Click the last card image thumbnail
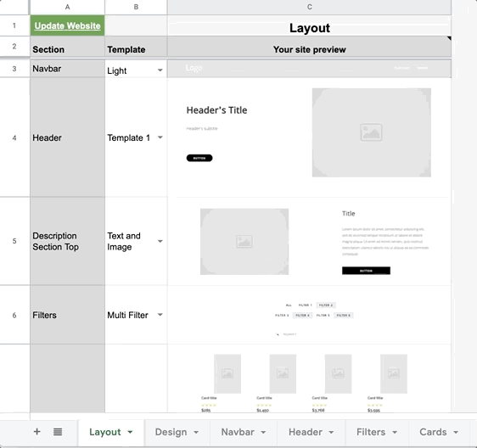Image resolution: width=477 pixels, height=448 pixels. coord(394,374)
